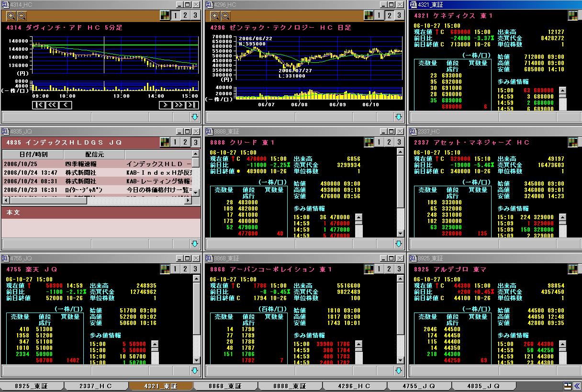
Task: Select the highlighted 4321_東証 tab
Action: [x=160, y=386]
